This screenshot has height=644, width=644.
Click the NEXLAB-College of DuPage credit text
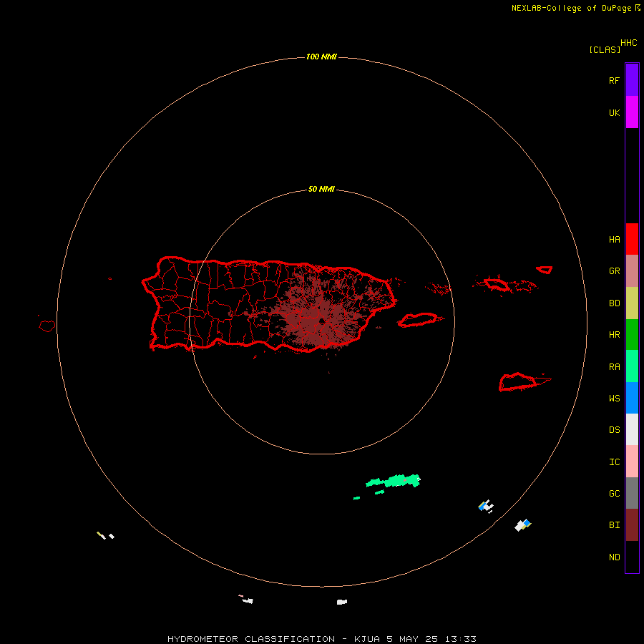pyautogui.click(x=571, y=8)
